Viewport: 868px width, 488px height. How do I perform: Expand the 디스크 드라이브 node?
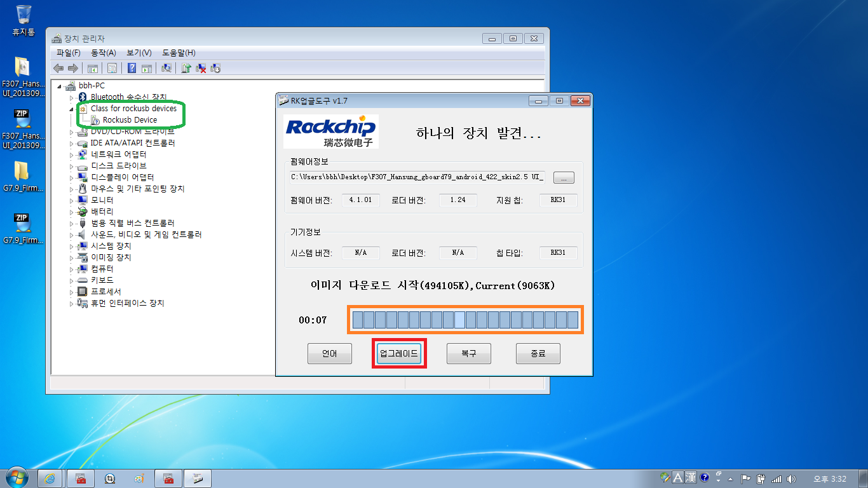72,166
